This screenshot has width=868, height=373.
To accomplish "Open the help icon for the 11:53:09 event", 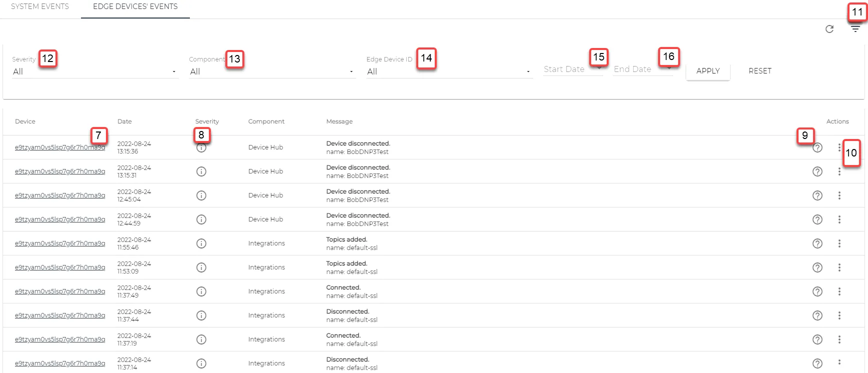I will (818, 267).
